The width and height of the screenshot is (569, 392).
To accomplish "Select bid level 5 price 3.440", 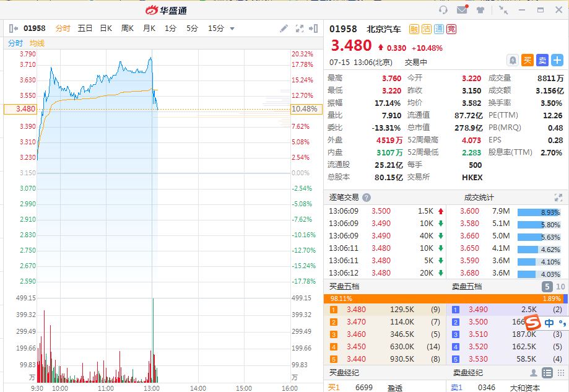I will (x=356, y=359).
